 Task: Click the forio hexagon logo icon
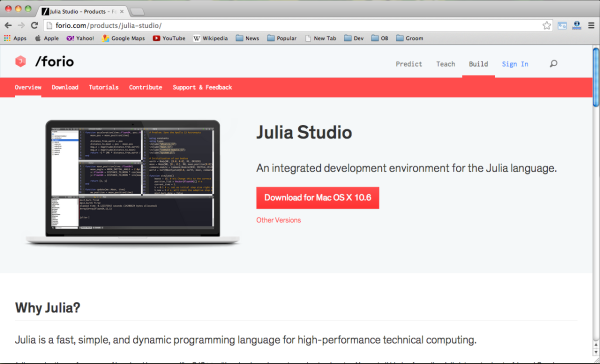(x=20, y=61)
